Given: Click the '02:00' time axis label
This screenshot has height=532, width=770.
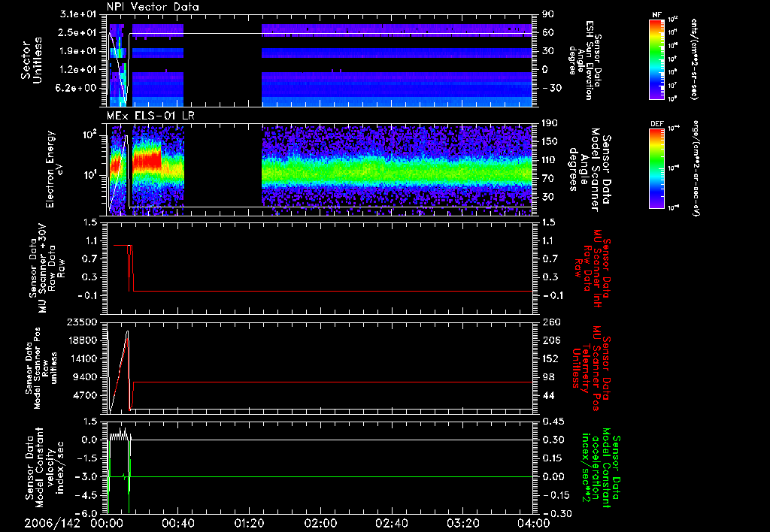Looking at the screenshot, I should tap(320, 523).
